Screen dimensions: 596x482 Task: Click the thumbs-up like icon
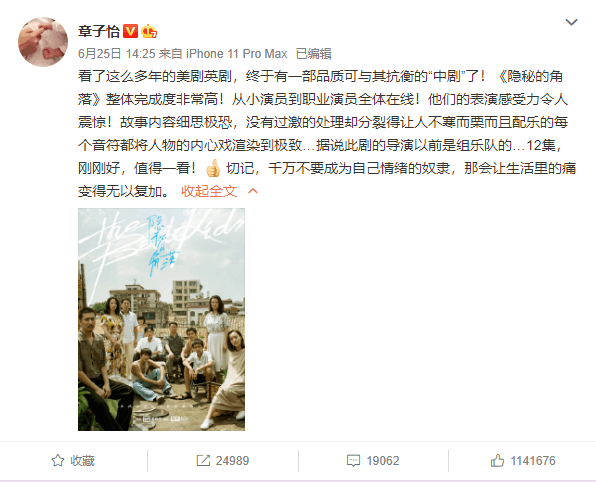(497, 461)
